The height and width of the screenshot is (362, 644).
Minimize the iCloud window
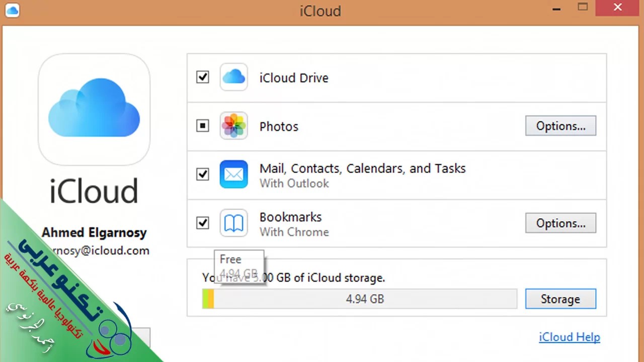pyautogui.click(x=556, y=8)
